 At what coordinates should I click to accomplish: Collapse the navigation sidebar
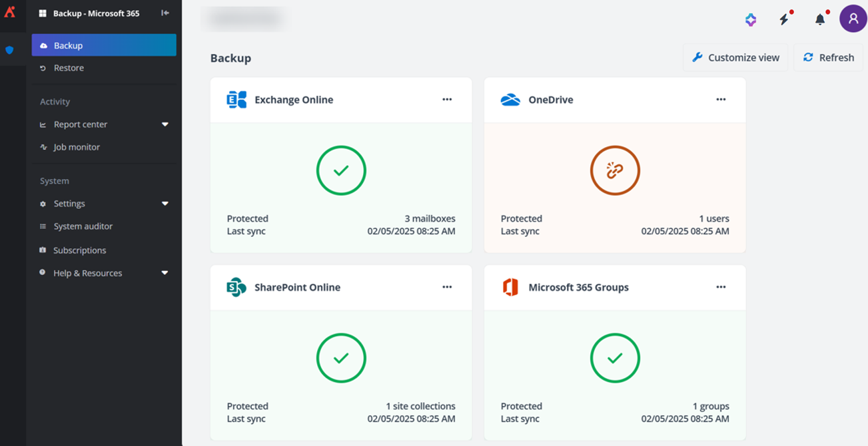click(x=166, y=13)
